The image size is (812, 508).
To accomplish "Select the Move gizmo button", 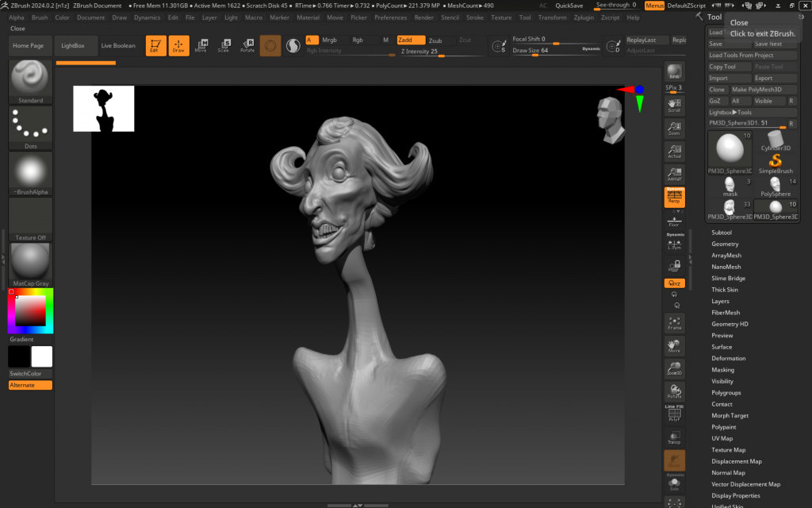I will [201, 45].
